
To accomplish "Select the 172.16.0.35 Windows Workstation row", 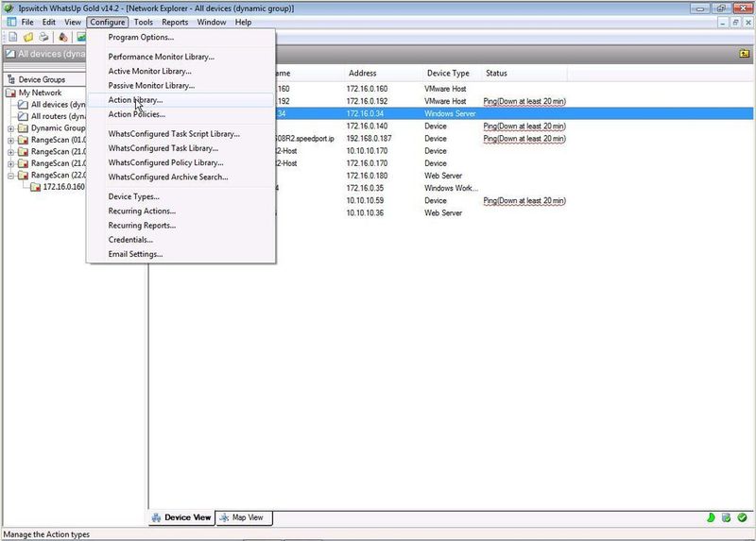I will pyautogui.click(x=514, y=189).
